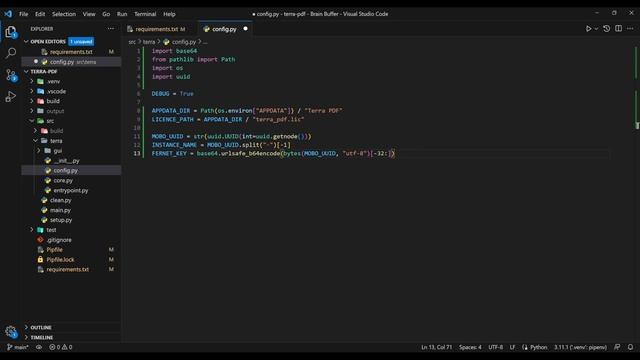
Task: Open the Terminal menu
Action: click(x=145, y=14)
